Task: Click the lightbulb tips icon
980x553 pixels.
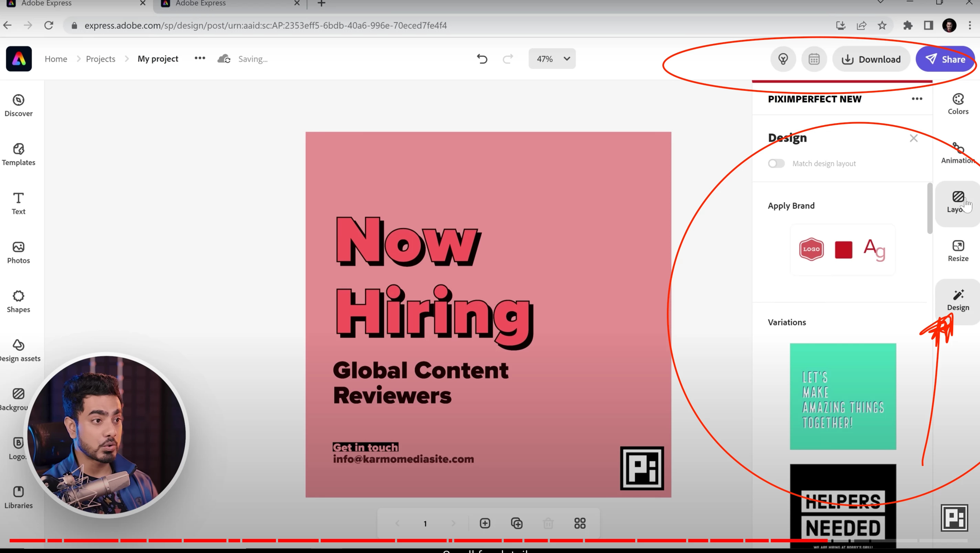Action: click(x=783, y=59)
